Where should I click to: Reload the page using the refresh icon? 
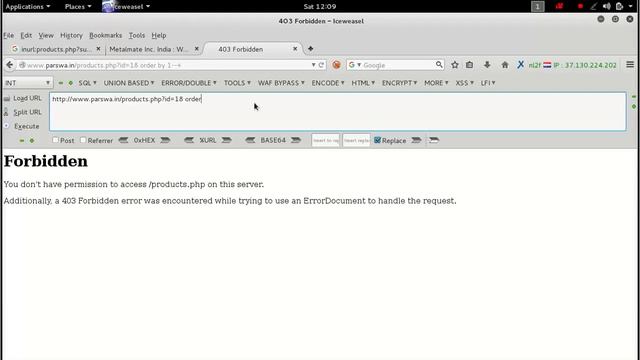click(321, 65)
